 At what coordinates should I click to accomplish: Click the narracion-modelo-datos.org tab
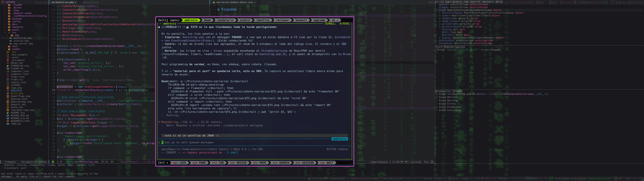coord(234,2)
